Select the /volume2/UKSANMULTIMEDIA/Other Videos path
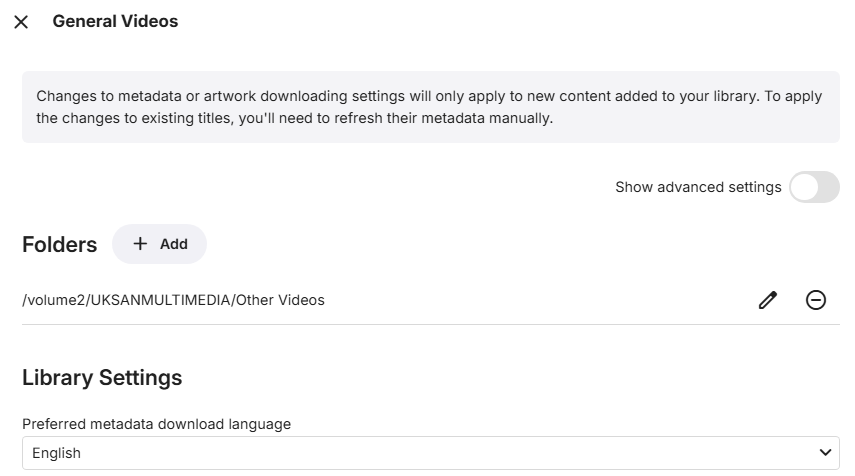The image size is (855, 476). 173,300
